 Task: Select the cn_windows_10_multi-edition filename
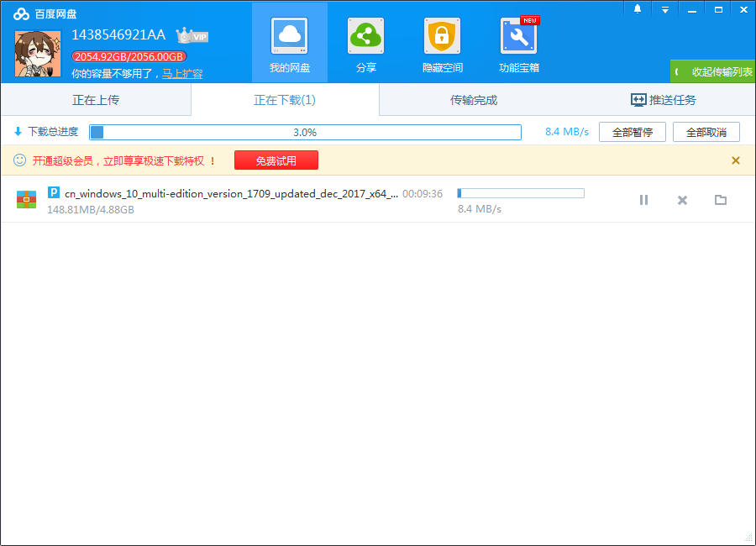232,194
